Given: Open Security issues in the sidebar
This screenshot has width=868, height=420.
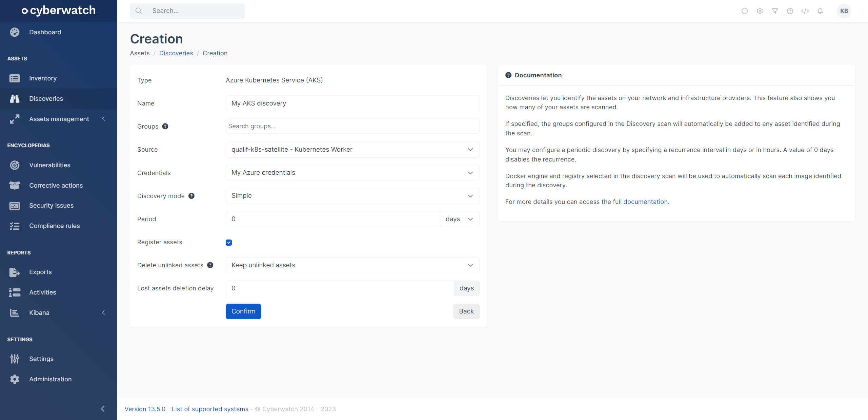Looking at the screenshot, I should tap(59, 206).
